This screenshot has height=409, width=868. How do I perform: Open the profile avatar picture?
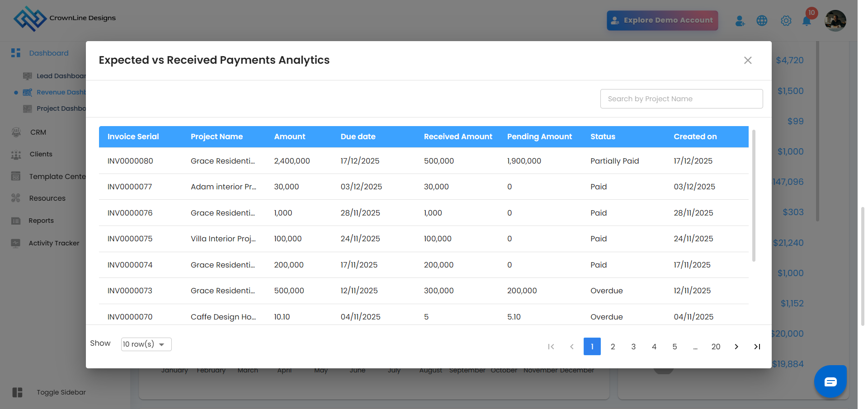[x=835, y=21]
